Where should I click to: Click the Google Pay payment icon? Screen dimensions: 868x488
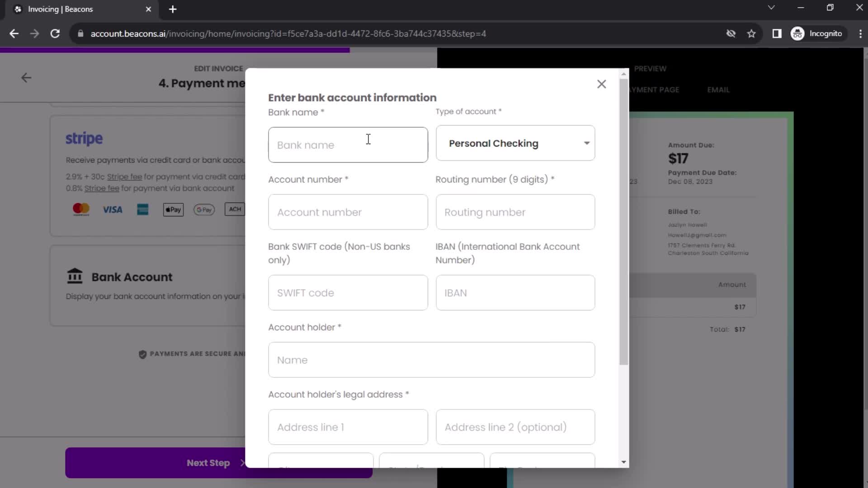click(204, 209)
